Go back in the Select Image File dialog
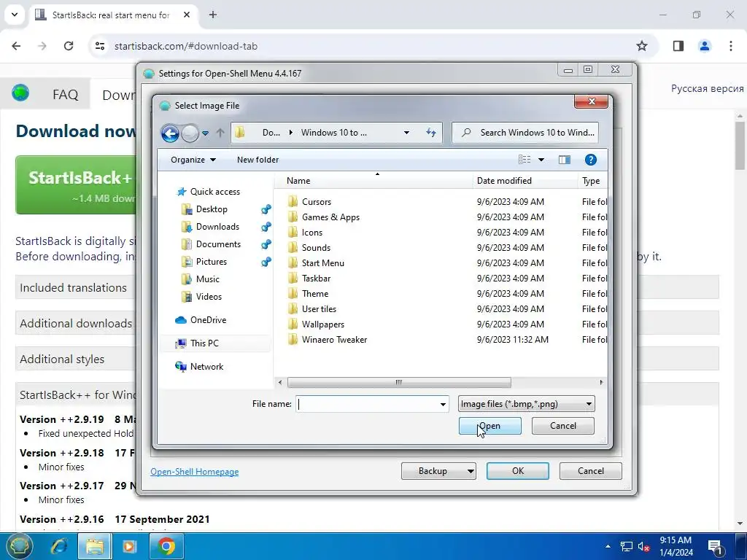This screenshot has width=747, height=560. click(170, 133)
